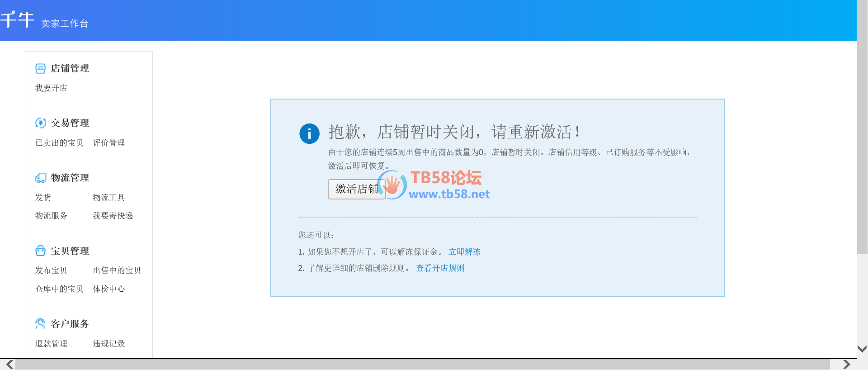The height and width of the screenshot is (370, 868).
Task: Click right arrow of horizontal scrollbar
Action: (x=846, y=365)
